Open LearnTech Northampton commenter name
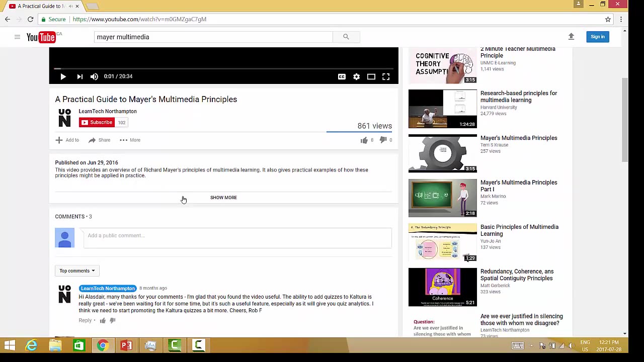This screenshot has height=362, width=644. click(x=108, y=288)
